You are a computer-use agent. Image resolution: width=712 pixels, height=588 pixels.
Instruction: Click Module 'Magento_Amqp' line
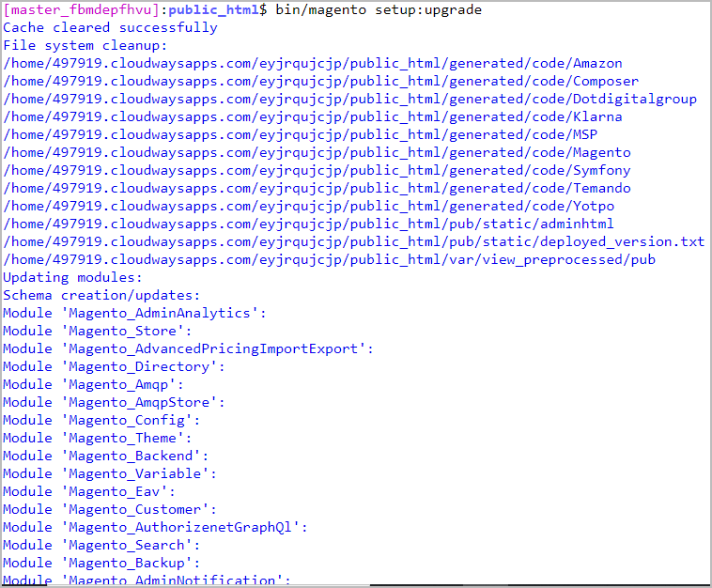click(x=94, y=384)
